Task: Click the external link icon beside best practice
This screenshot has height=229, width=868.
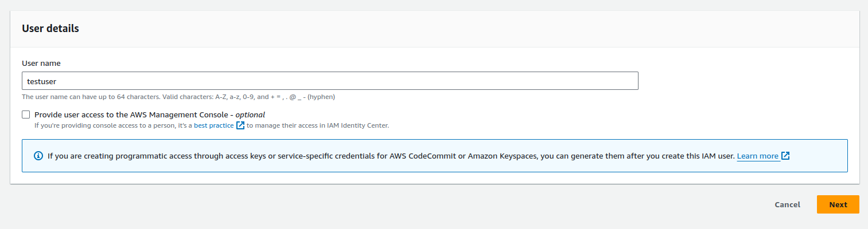Action: coord(240,125)
